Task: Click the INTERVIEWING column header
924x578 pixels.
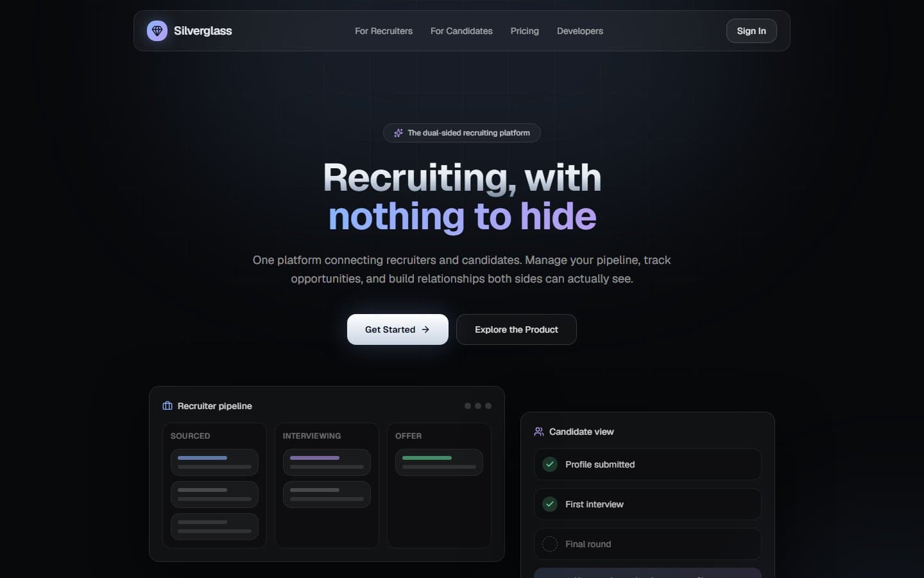Action: (312, 436)
